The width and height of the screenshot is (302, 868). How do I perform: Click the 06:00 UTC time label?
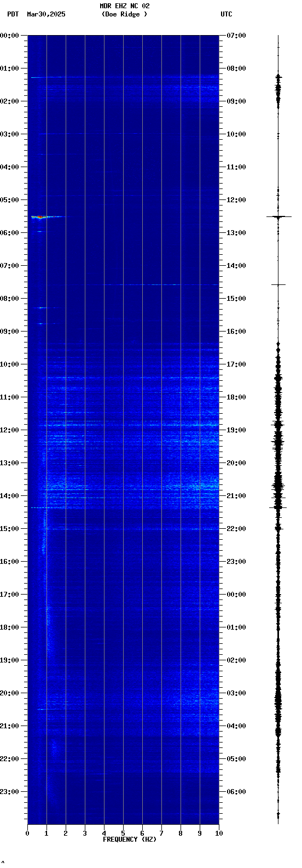tap(236, 792)
